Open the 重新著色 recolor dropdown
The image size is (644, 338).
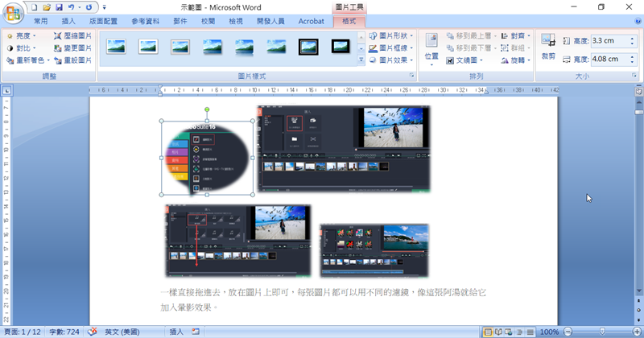(x=28, y=60)
